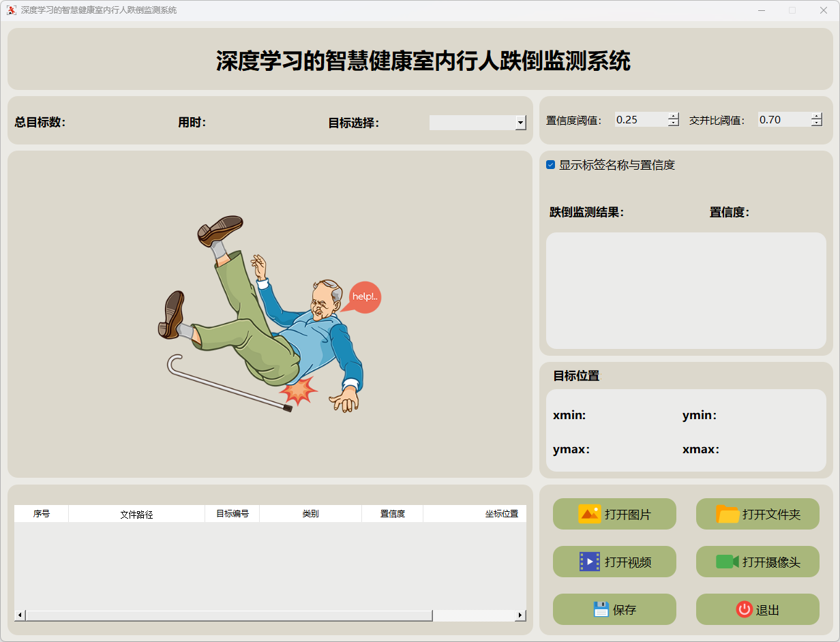Decrease 置信度阈值 with down arrow

pos(674,123)
